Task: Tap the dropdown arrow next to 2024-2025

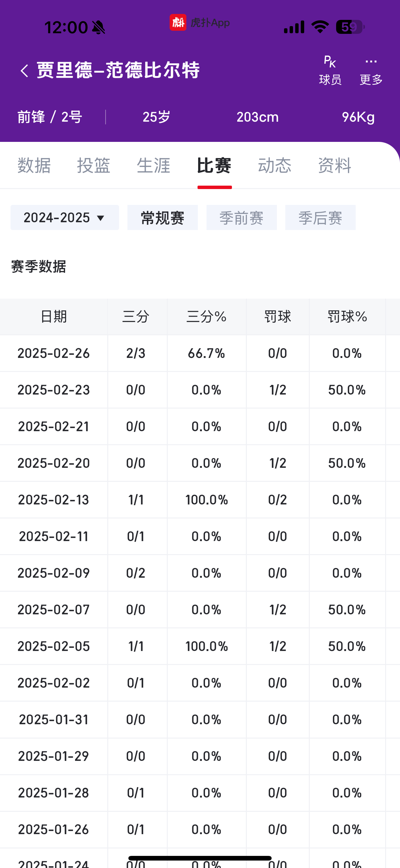Action: pyautogui.click(x=101, y=218)
